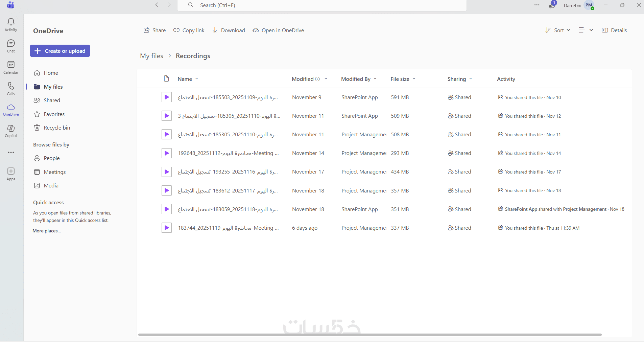Open Calendar from the Teams rail

(x=11, y=67)
